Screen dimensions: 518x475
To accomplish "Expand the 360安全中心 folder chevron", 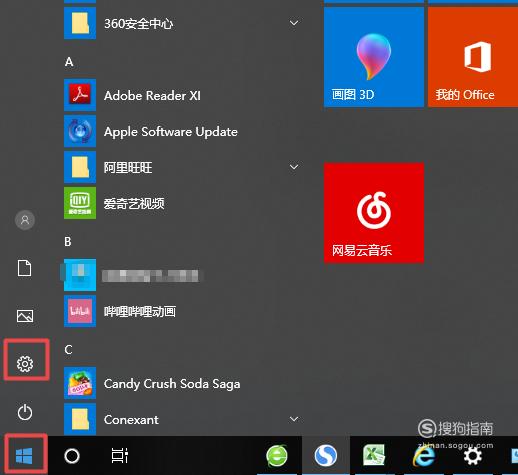I will pyautogui.click(x=294, y=23).
